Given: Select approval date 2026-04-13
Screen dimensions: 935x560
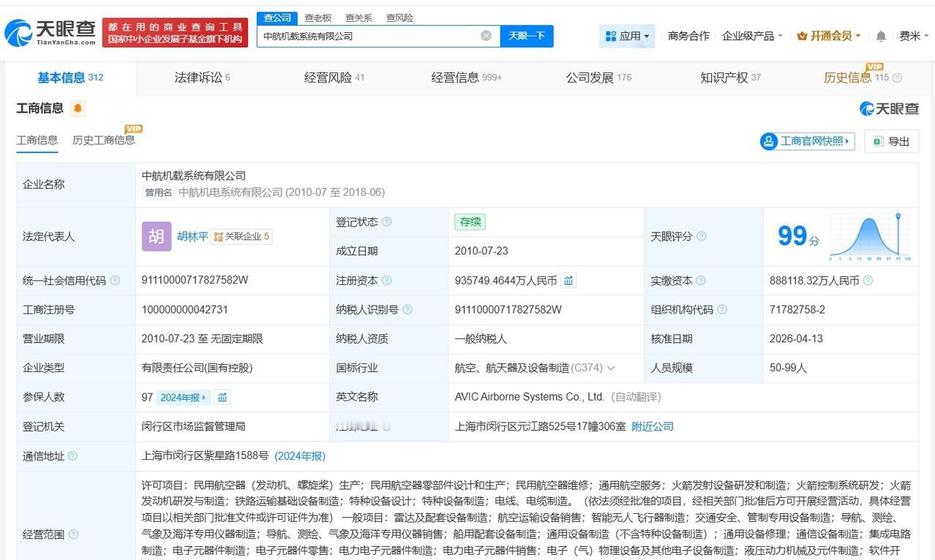Looking at the screenshot, I should point(795,339).
